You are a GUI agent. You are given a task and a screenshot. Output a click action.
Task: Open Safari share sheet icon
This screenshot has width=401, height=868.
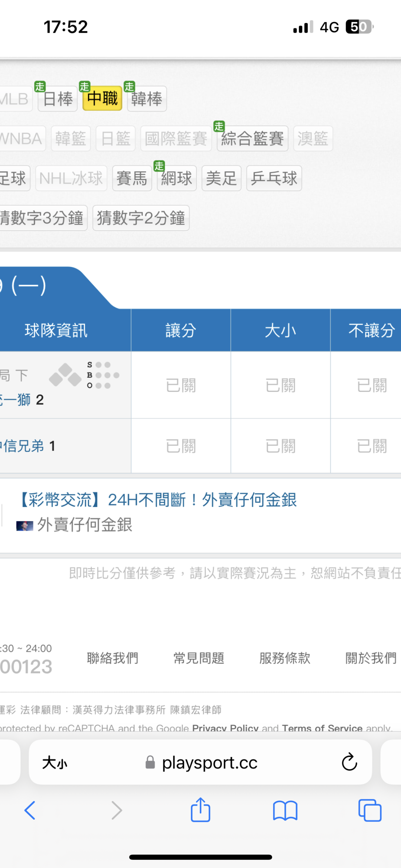tap(200, 810)
